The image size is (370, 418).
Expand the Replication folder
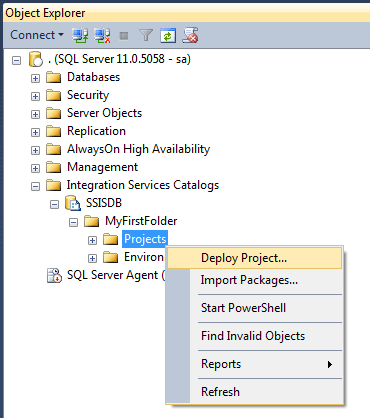35,132
